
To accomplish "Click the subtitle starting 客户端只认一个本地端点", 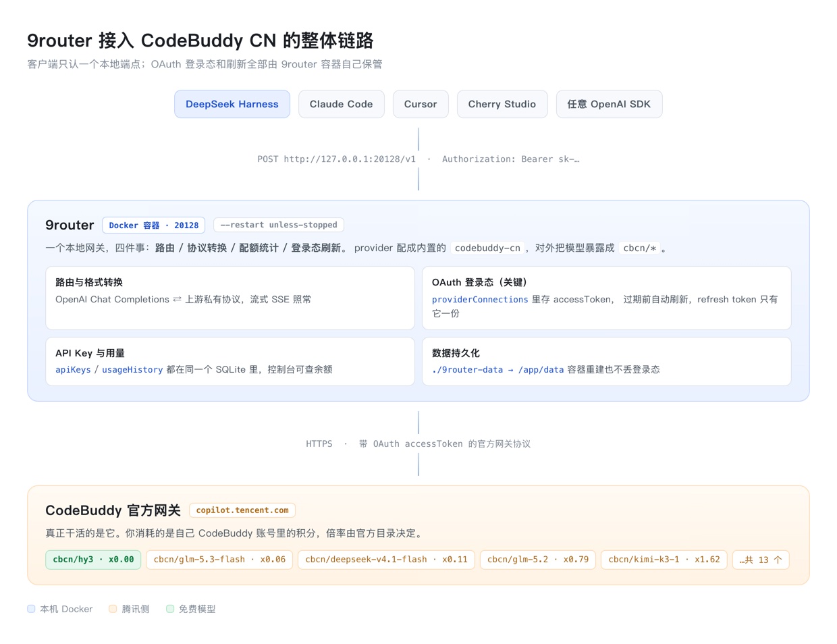I will tap(205, 64).
